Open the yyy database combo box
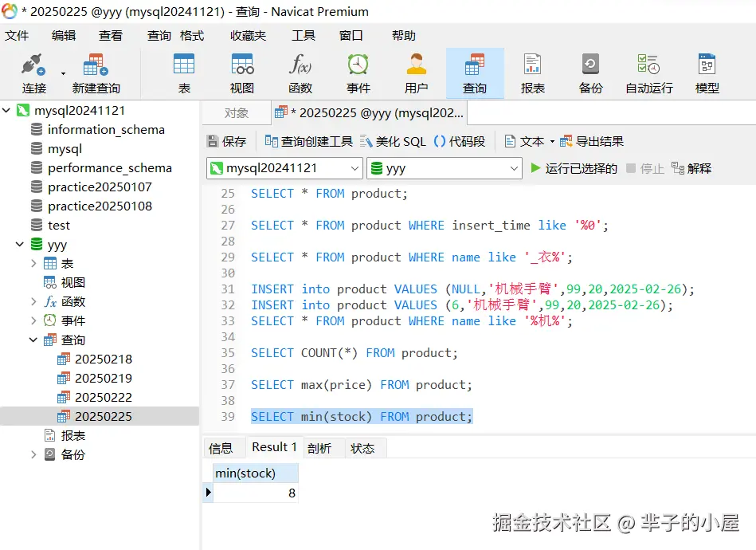The width and height of the screenshot is (756, 550). pyautogui.click(x=444, y=168)
